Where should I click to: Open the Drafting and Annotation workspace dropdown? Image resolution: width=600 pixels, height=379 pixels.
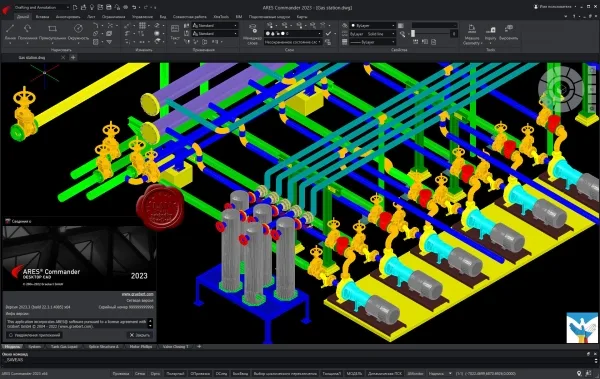(41, 7)
